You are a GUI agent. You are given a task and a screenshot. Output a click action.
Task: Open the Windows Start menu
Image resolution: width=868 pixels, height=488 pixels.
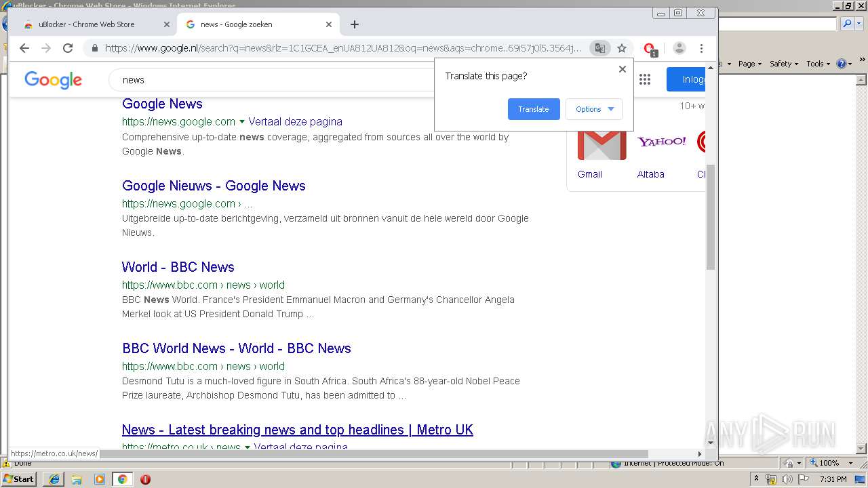click(19, 479)
